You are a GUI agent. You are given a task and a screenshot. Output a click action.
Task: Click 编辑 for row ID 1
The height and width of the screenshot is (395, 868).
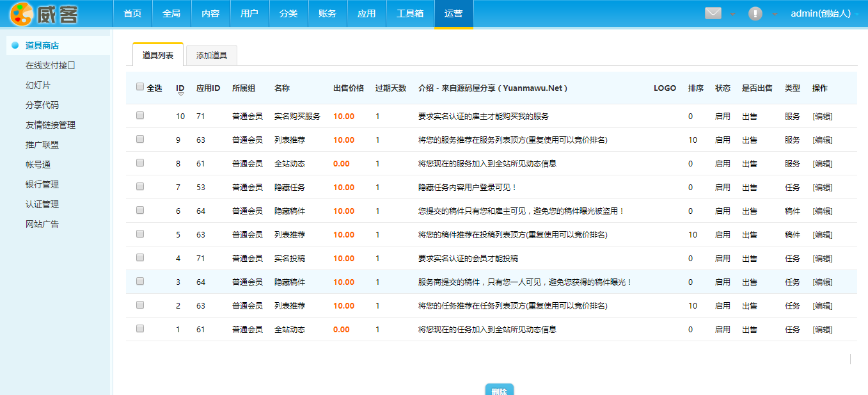823,330
